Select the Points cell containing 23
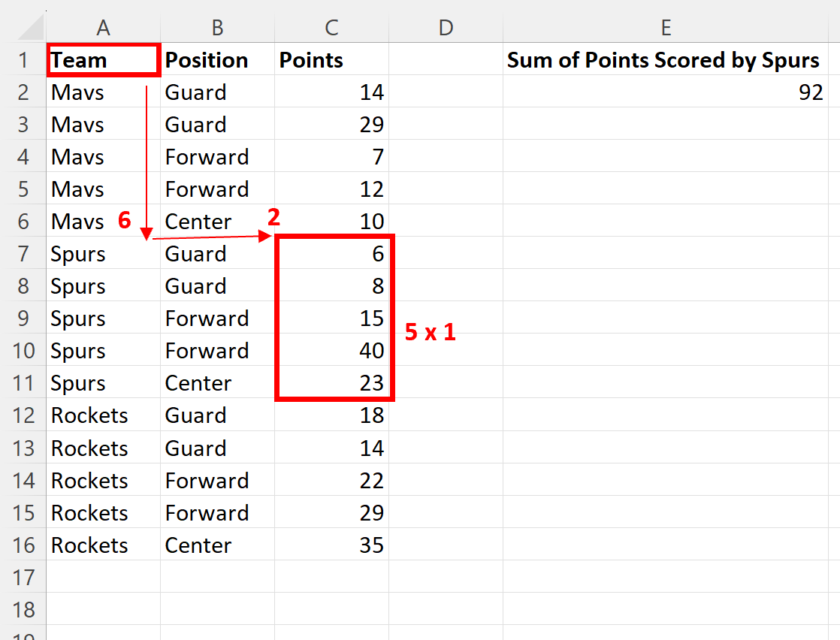840x640 pixels. pyautogui.click(x=331, y=383)
